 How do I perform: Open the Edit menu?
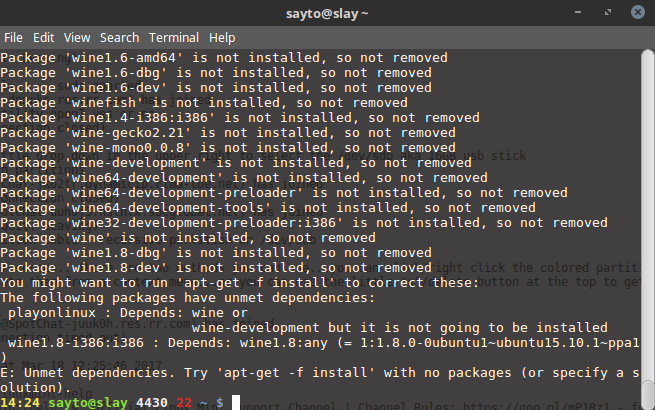[43, 38]
